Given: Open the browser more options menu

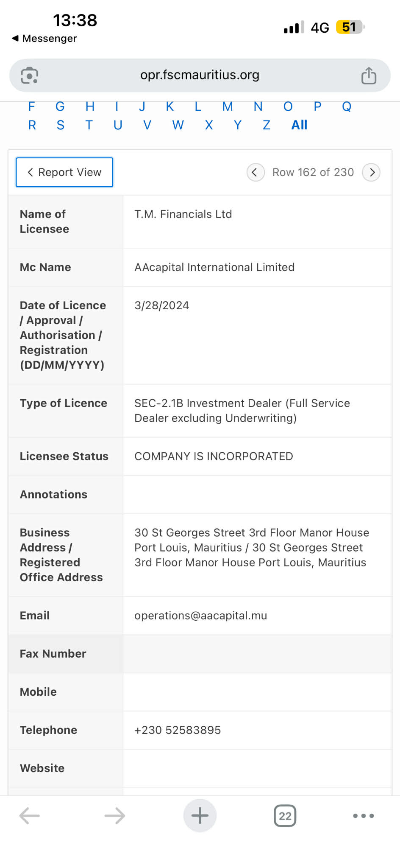Looking at the screenshot, I should [x=364, y=815].
